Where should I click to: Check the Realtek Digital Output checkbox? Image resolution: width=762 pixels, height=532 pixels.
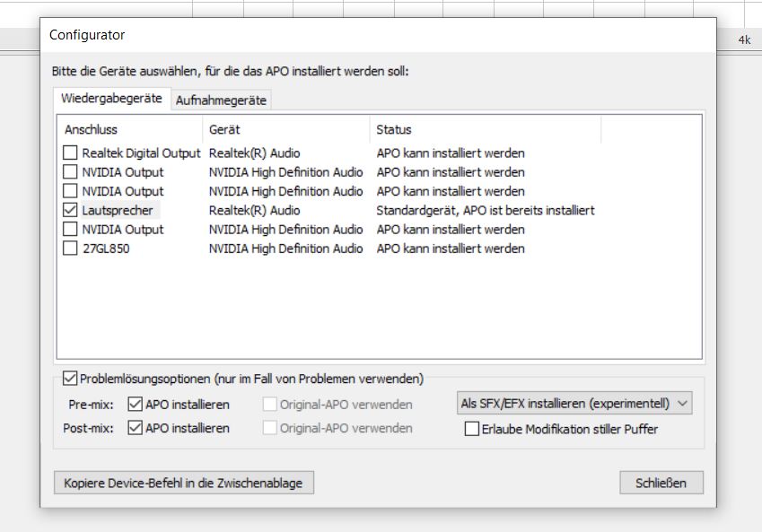(70, 153)
